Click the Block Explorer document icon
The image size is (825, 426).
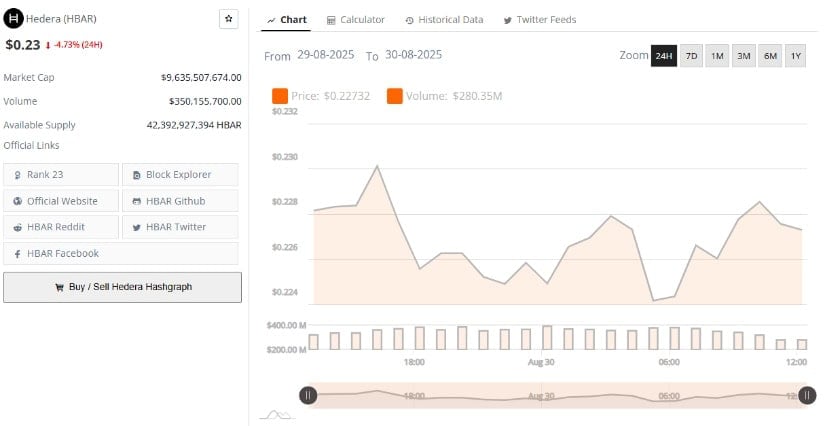tap(137, 175)
